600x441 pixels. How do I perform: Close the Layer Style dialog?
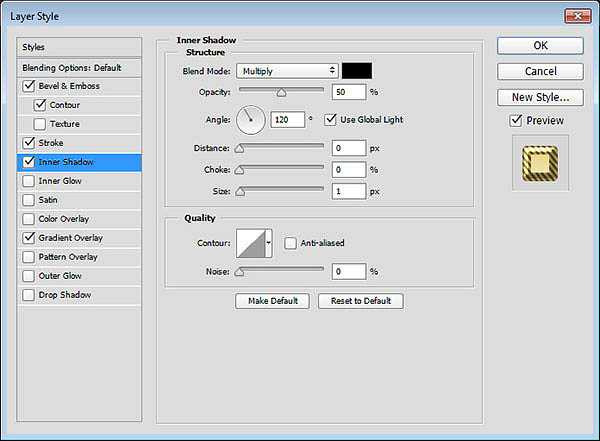point(576,17)
